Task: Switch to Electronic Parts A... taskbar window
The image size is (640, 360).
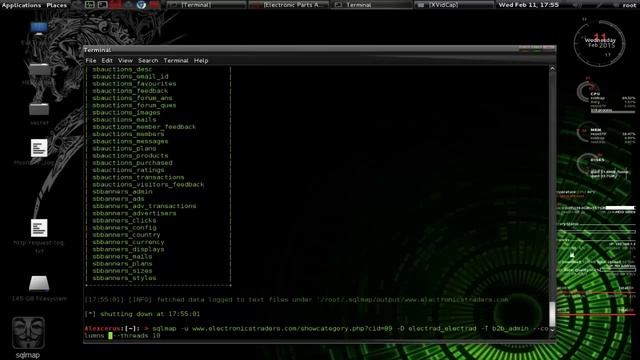Action: tap(289, 5)
